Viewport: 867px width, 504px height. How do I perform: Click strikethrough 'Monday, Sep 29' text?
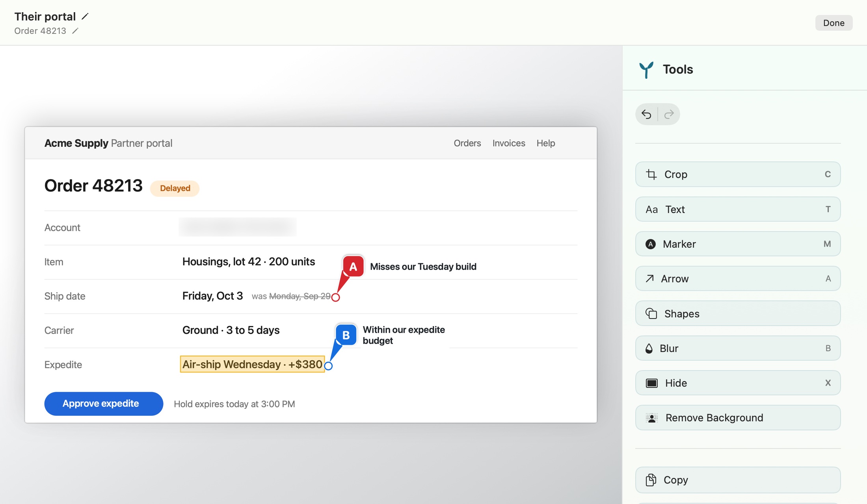[x=300, y=296]
